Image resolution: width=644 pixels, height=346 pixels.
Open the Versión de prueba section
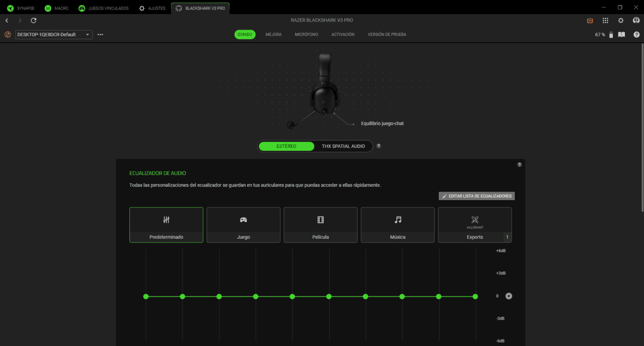click(x=387, y=35)
